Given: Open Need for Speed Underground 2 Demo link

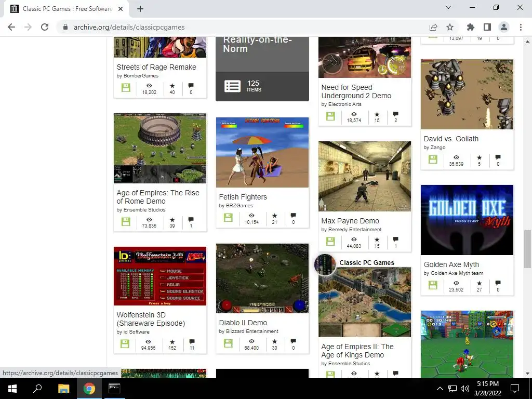Looking at the screenshot, I should pos(356,91).
